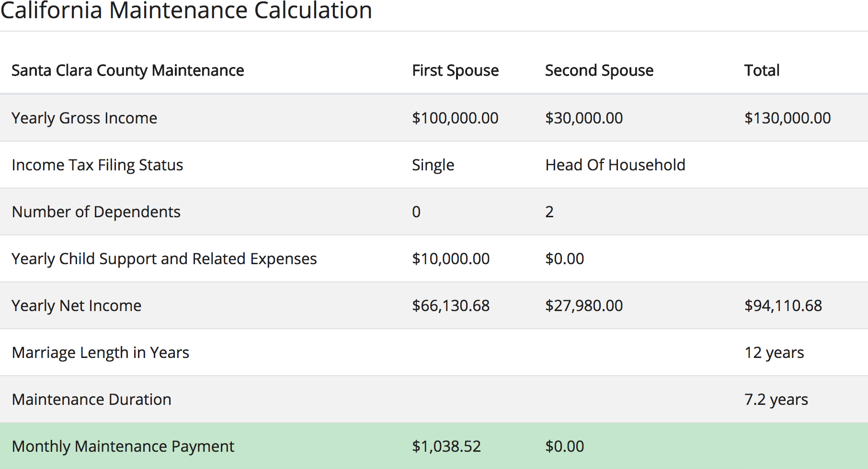Viewport: 868px width, 469px height.
Task: Select the Santa Clara County Maintenance header
Action: point(128,70)
